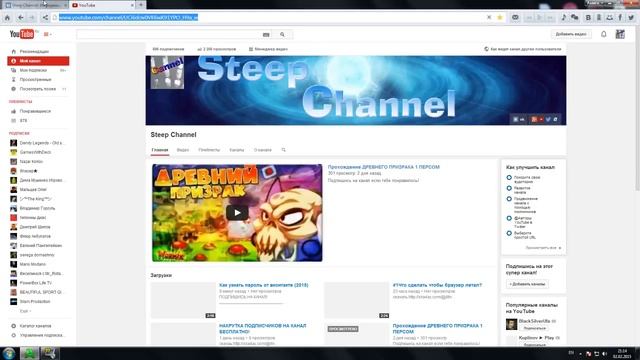Open video Как узнать пароль от вконтакте
This screenshot has width=640, height=360.
coord(264,285)
